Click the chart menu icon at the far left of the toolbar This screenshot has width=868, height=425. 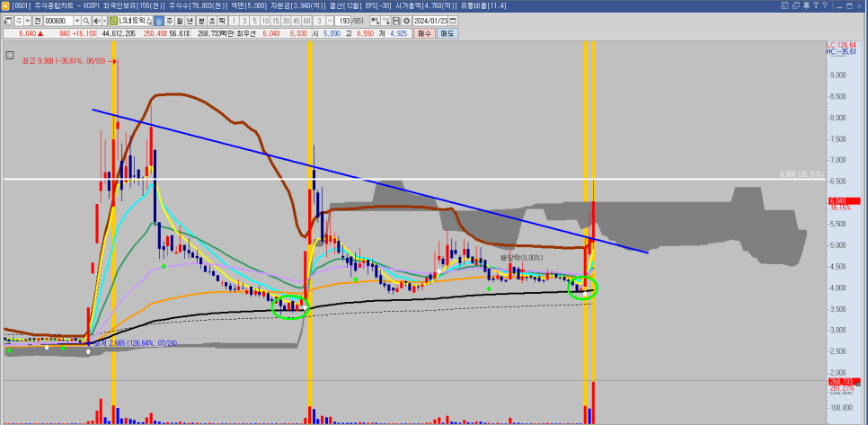[x=8, y=21]
